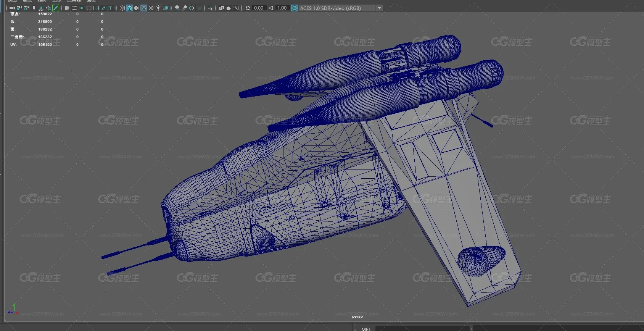This screenshot has width=644, height=331.
Task: Toggle Use All Lights bulb icon
Action: [x=158, y=8]
